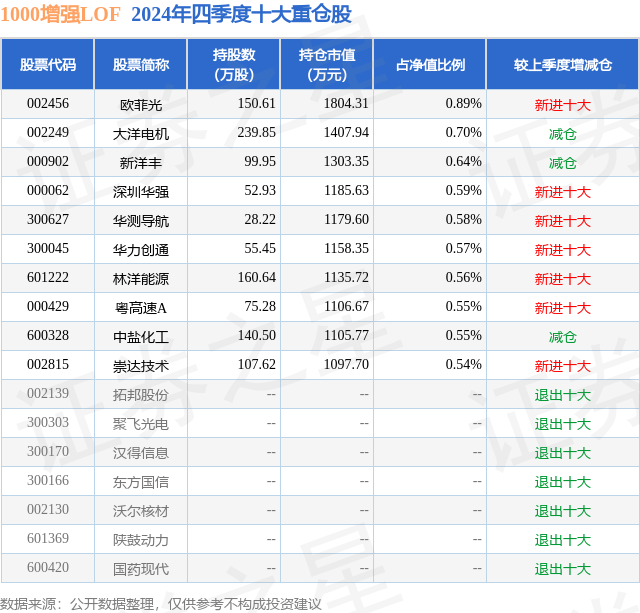Click the 占净值比例 column header
Image resolution: width=640 pixels, height=613 pixels.
430,64
